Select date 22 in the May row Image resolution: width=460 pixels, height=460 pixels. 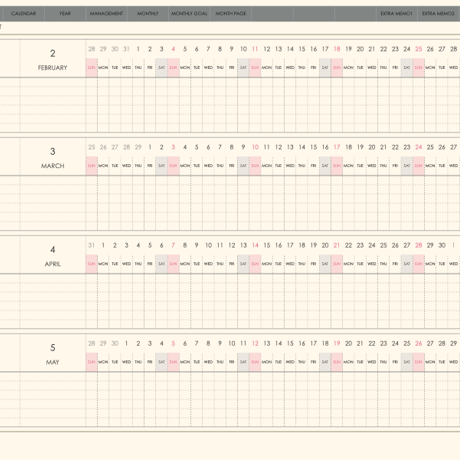[x=372, y=343]
